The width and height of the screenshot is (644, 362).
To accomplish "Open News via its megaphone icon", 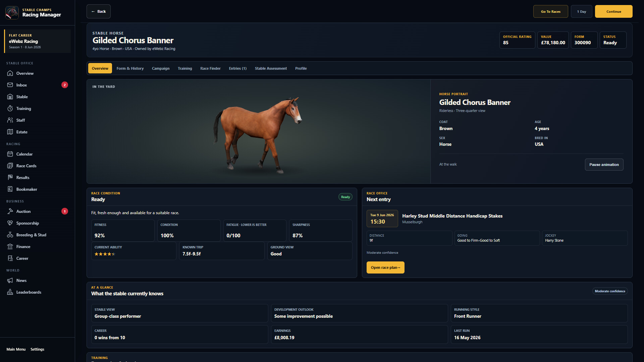I will coord(10,280).
